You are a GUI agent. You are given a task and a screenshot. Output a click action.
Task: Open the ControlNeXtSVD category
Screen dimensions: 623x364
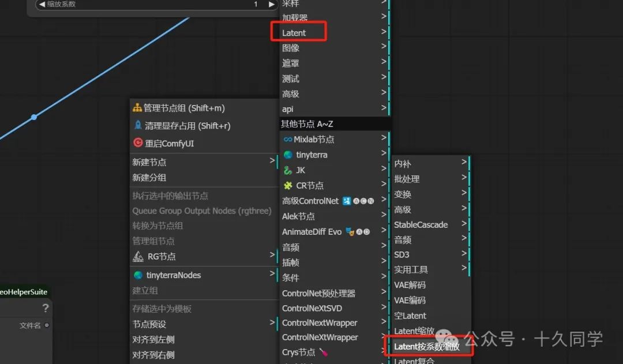coord(335,308)
